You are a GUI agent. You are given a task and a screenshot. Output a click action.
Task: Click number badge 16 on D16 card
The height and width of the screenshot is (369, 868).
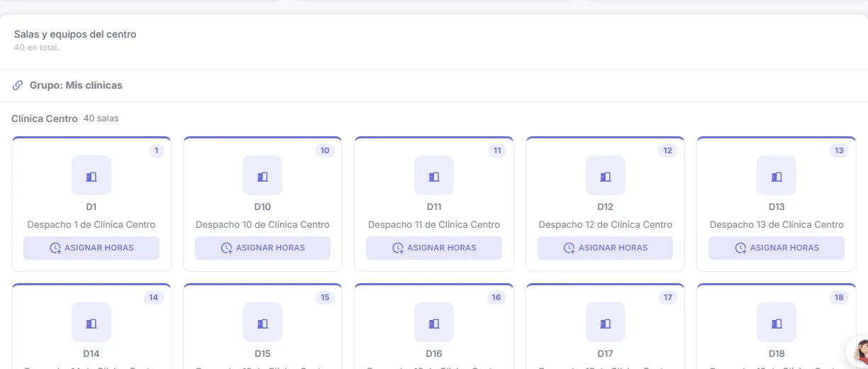[496, 297]
